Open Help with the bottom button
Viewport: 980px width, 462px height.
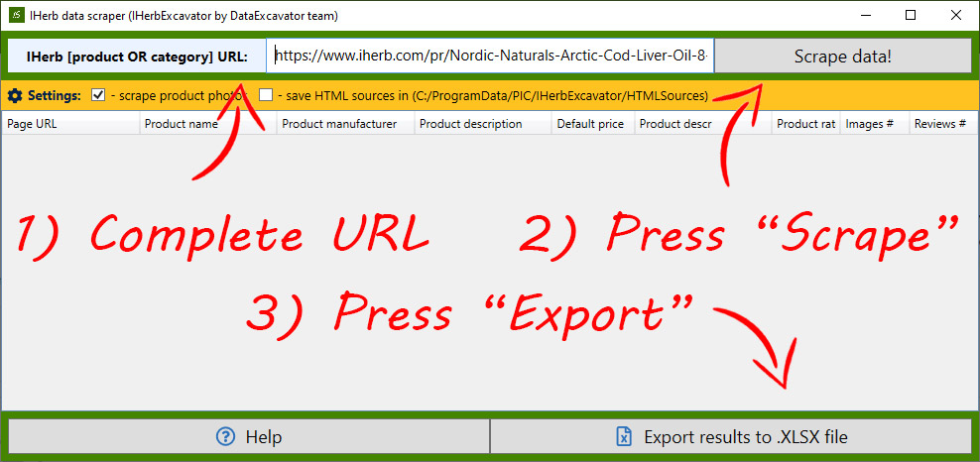pyautogui.click(x=248, y=436)
